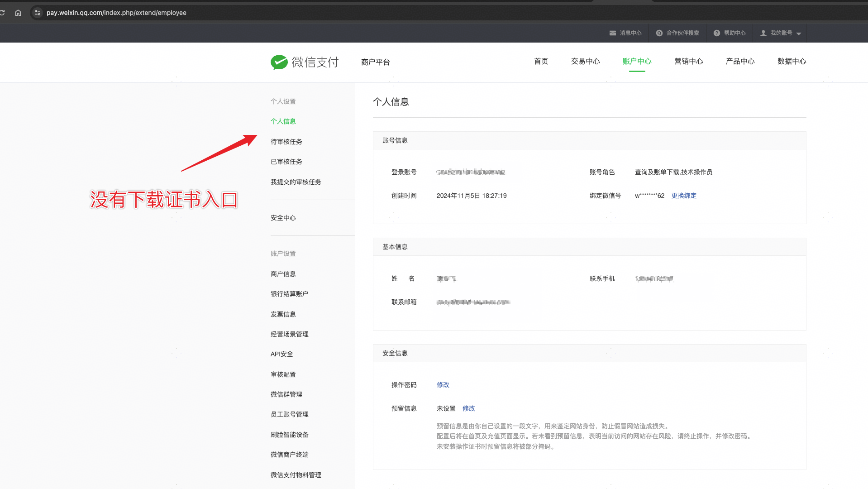This screenshot has height=489, width=868.
Task: Open 刷脸智能设备 sidebar item
Action: pyautogui.click(x=290, y=435)
